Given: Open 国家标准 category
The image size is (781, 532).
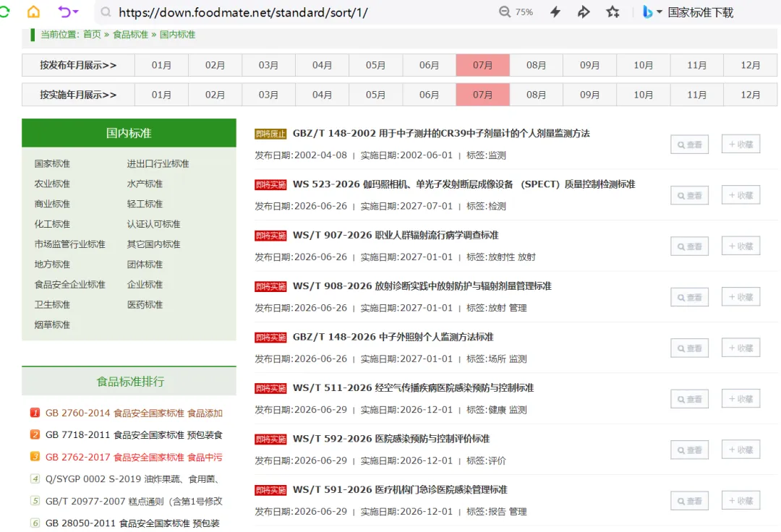Looking at the screenshot, I should (52, 164).
